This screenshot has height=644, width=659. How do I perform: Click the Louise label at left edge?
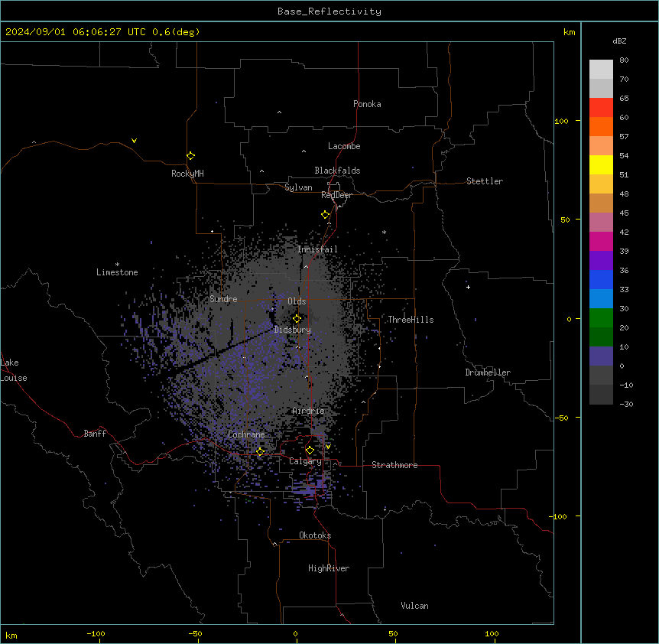pyautogui.click(x=14, y=378)
